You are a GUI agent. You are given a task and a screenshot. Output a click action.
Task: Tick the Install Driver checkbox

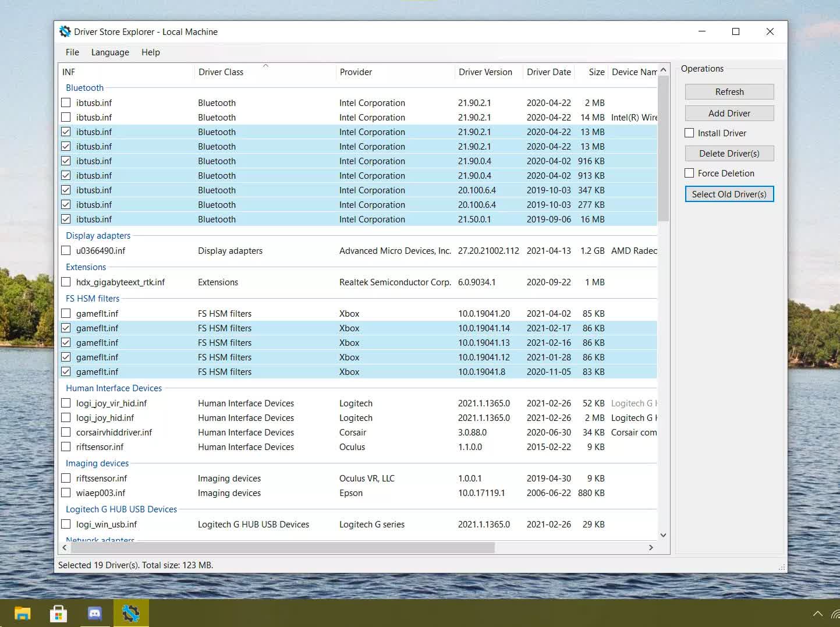(689, 133)
